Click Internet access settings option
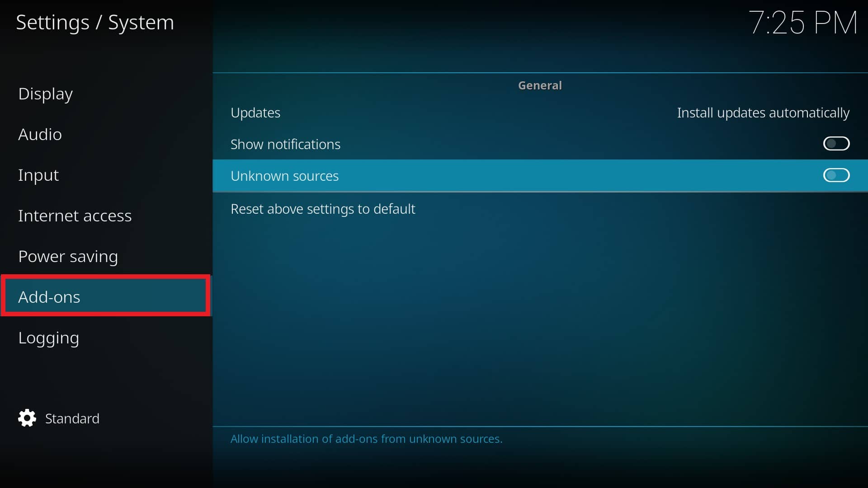Screen dimensions: 868x488 coord(75,215)
